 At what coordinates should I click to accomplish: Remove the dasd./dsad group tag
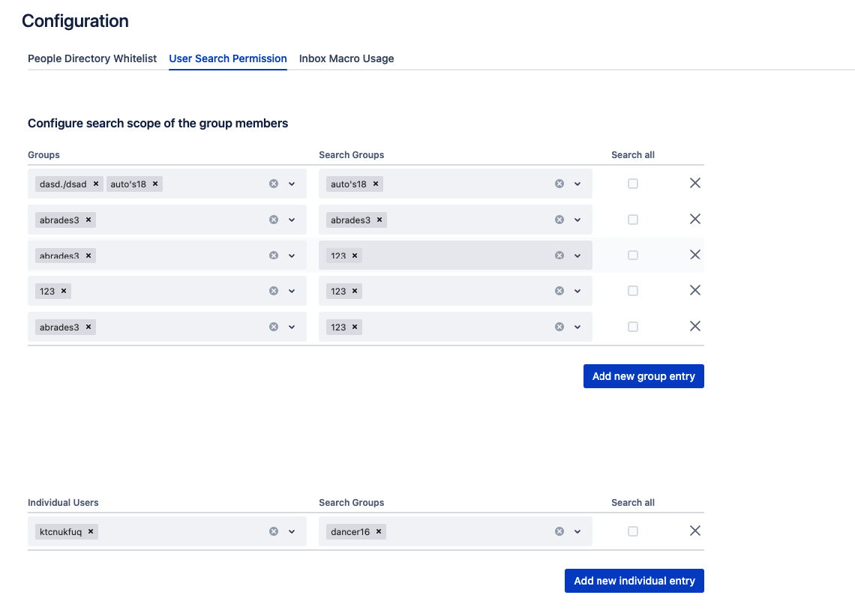click(96, 184)
